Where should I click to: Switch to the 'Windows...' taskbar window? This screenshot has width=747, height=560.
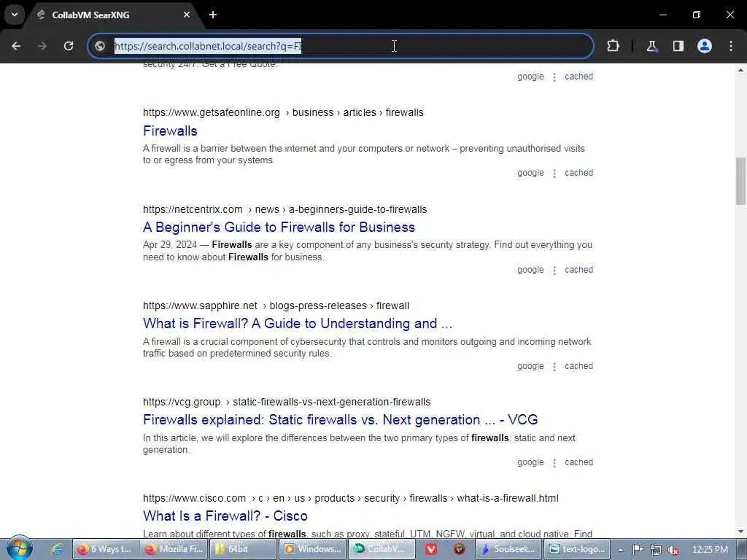click(312, 549)
